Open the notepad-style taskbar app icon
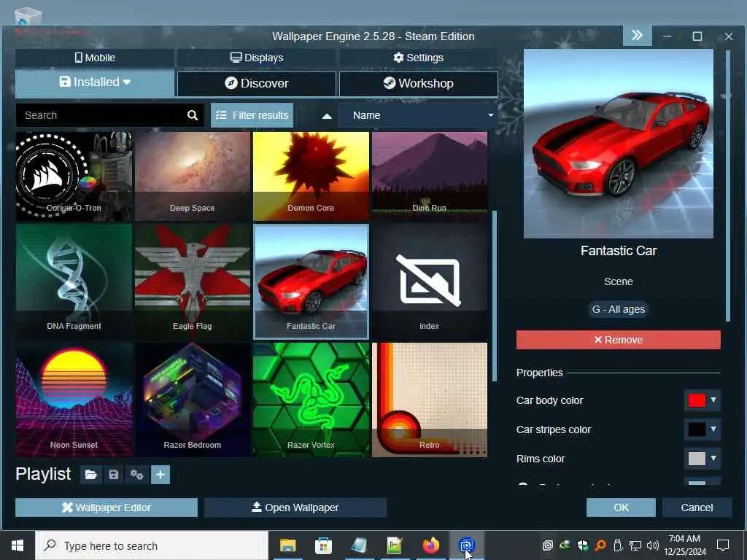Viewport: 747px width, 560px height. click(359, 545)
